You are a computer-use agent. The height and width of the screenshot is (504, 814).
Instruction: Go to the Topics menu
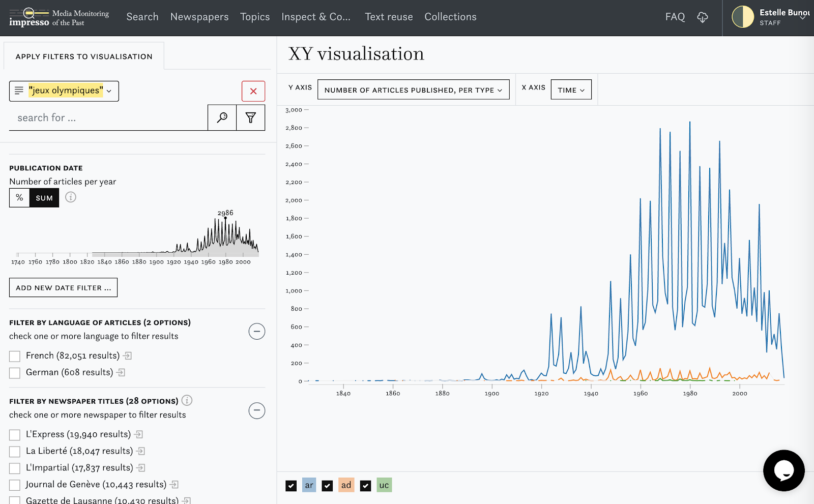pos(255,17)
